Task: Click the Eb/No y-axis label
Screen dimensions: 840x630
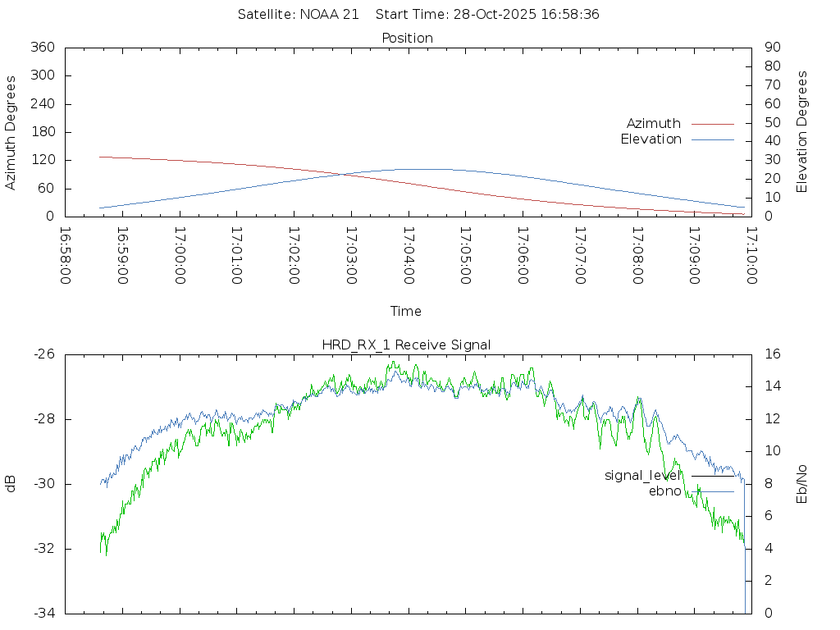Action: point(802,483)
